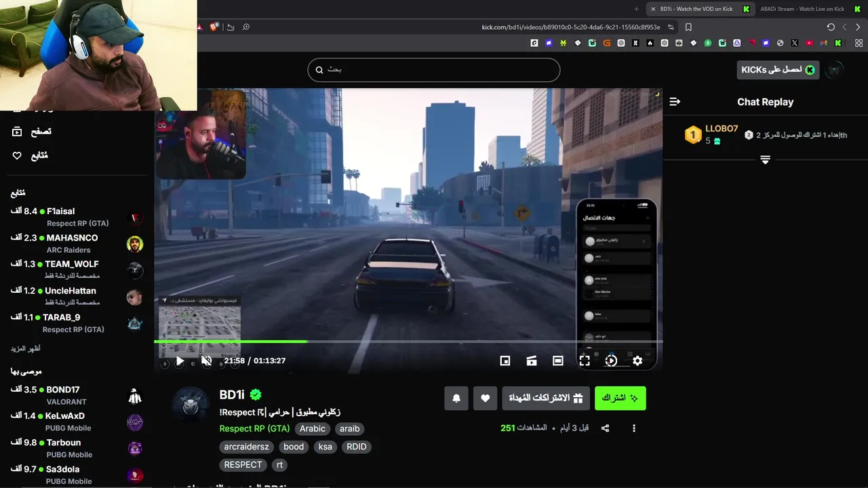Click the KICKs green currency icon
Image resolution: width=868 pixels, height=488 pixels.
point(810,70)
